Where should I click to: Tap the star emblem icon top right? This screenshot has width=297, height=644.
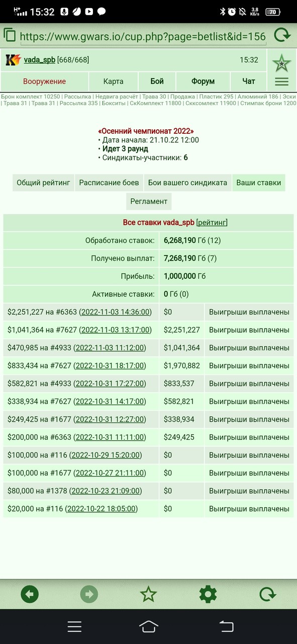click(x=282, y=63)
